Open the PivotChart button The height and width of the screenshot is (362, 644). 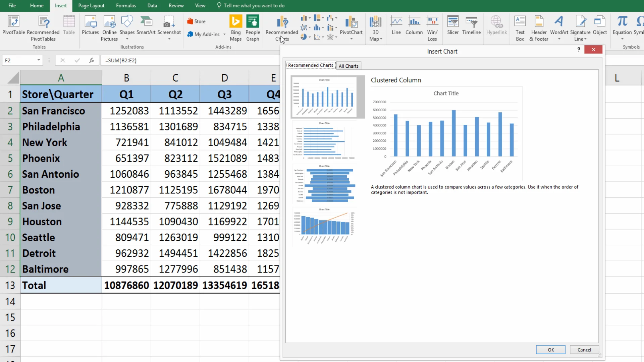point(351,23)
